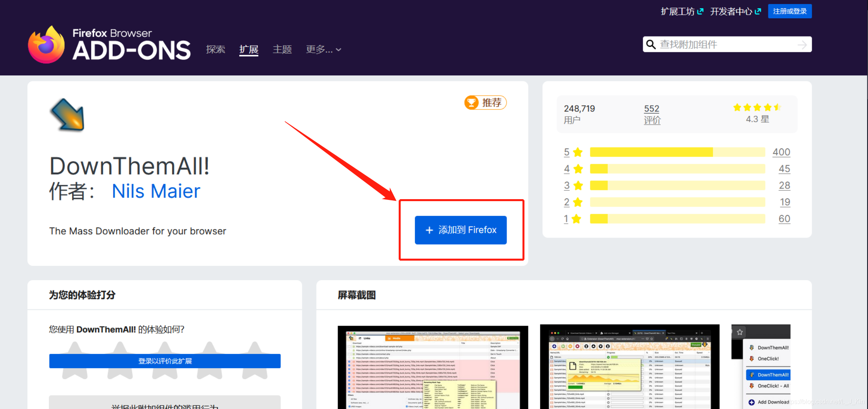Expand the 更多... dropdown menu
Viewport: 868px width, 409px height.
(x=323, y=49)
